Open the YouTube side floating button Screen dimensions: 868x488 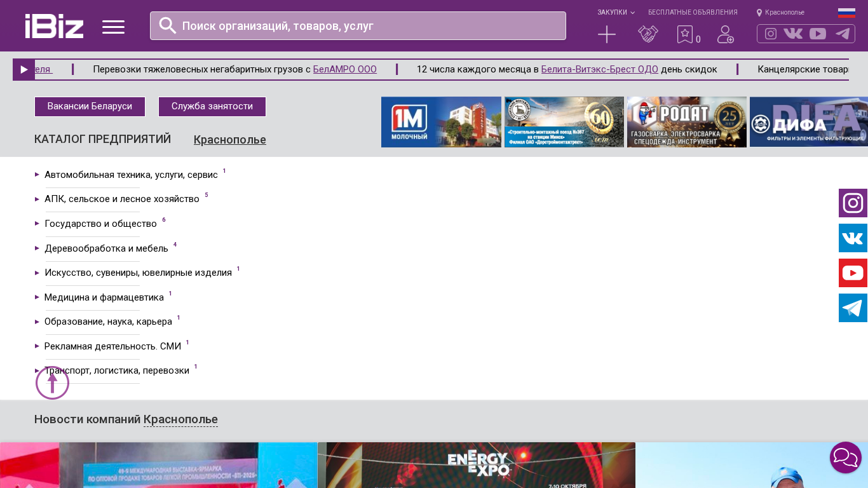pos(853,273)
